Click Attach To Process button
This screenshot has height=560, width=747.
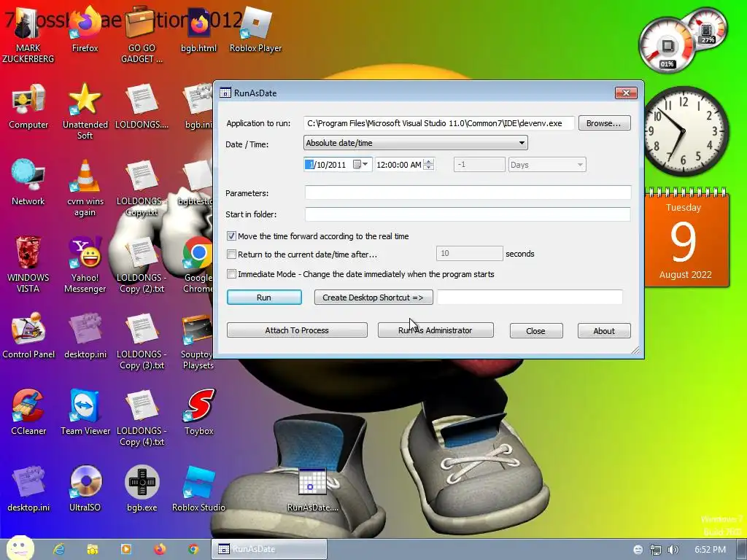point(297,330)
